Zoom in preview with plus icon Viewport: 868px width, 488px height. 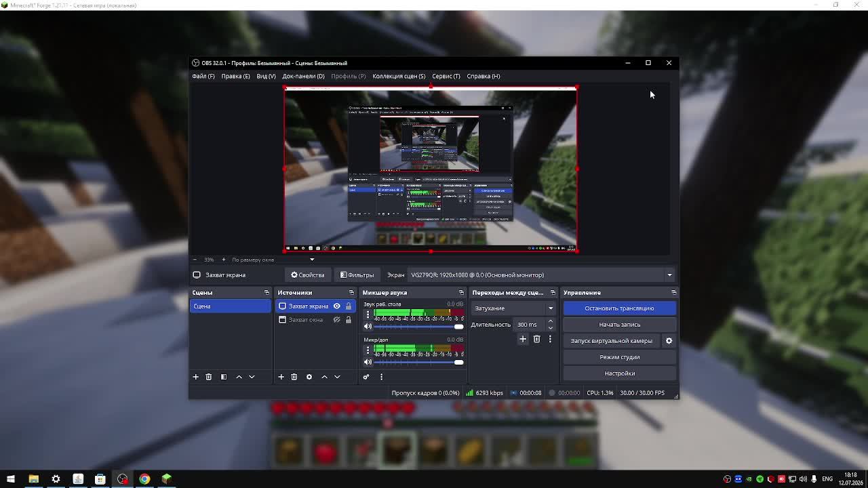pyautogui.click(x=224, y=260)
